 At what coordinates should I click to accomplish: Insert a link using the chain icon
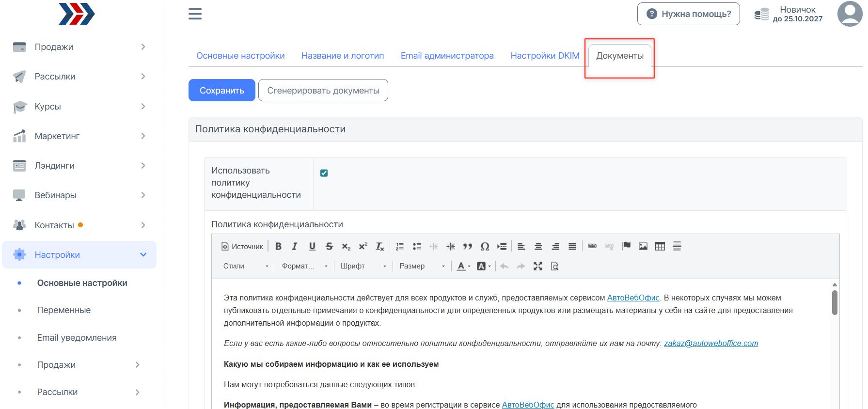(x=592, y=246)
